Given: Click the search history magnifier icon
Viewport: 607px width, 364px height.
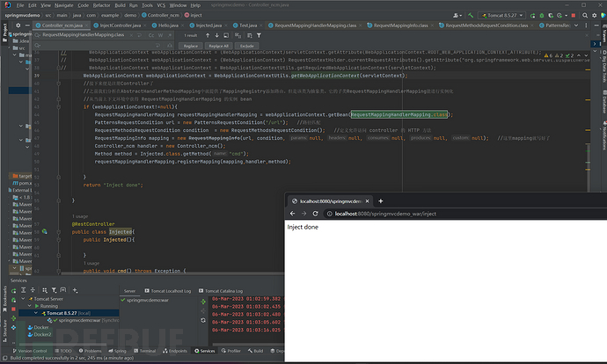Looking at the screenshot, I should (38, 35).
